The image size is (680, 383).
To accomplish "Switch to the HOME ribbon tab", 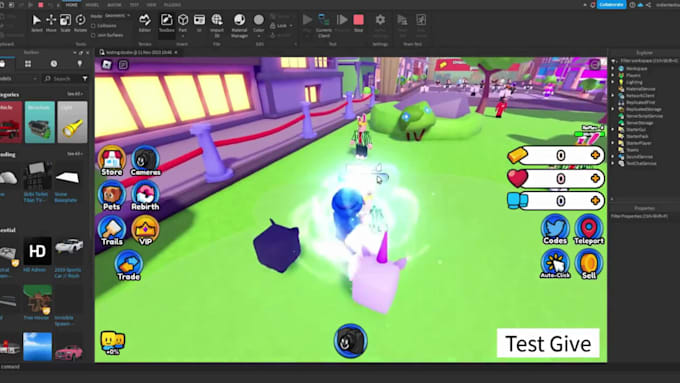I will click(72, 5).
